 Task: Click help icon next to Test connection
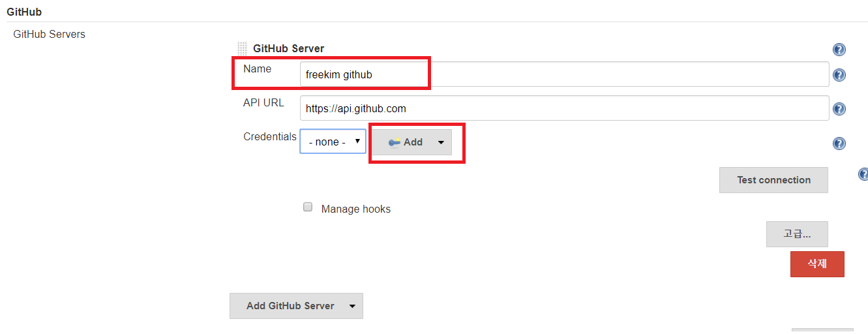863,174
